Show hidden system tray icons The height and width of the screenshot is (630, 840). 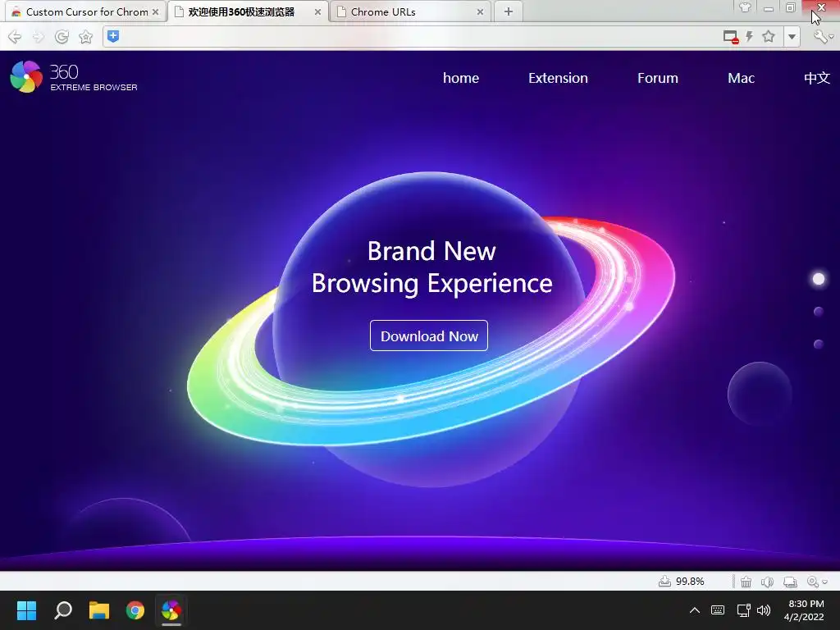(x=695, y=610)
